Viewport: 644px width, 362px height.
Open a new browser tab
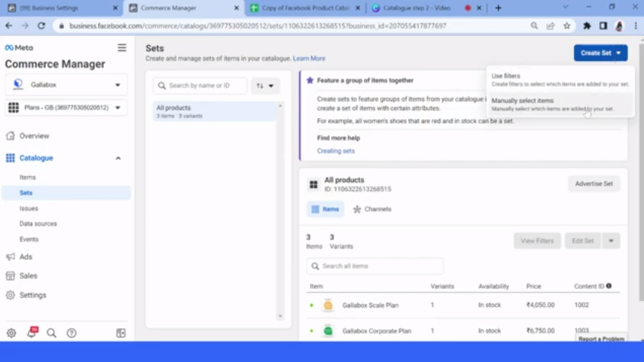498,8
